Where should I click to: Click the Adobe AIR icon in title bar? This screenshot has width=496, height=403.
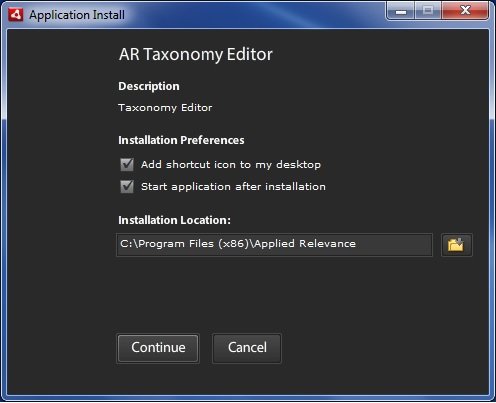tap(15, 15)
